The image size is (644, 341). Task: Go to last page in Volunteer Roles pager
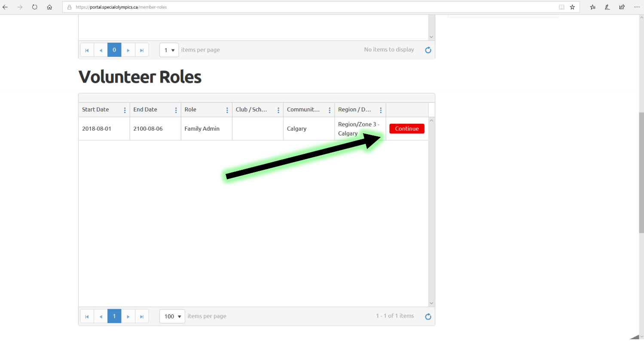142,316
